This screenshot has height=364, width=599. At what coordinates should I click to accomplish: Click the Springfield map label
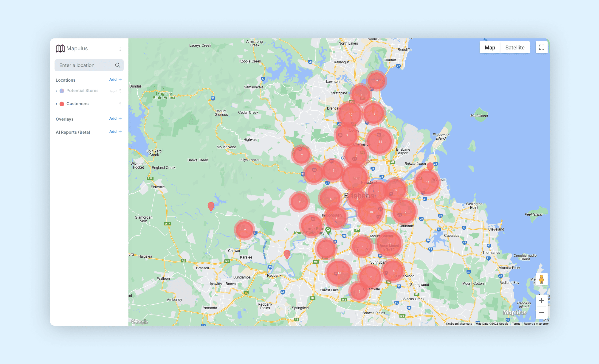click(x=300, y=308)
